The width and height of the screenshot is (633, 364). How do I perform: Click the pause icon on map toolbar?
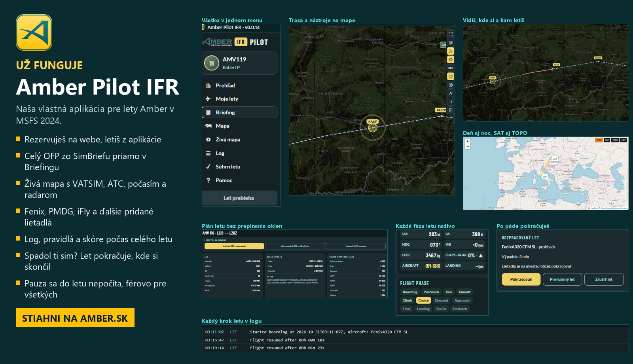451,102
